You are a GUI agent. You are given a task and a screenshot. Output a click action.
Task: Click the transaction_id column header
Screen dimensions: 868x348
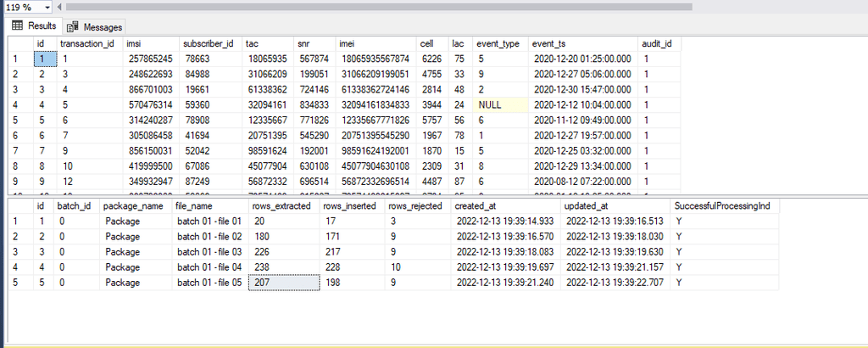[x=90, y=44]
